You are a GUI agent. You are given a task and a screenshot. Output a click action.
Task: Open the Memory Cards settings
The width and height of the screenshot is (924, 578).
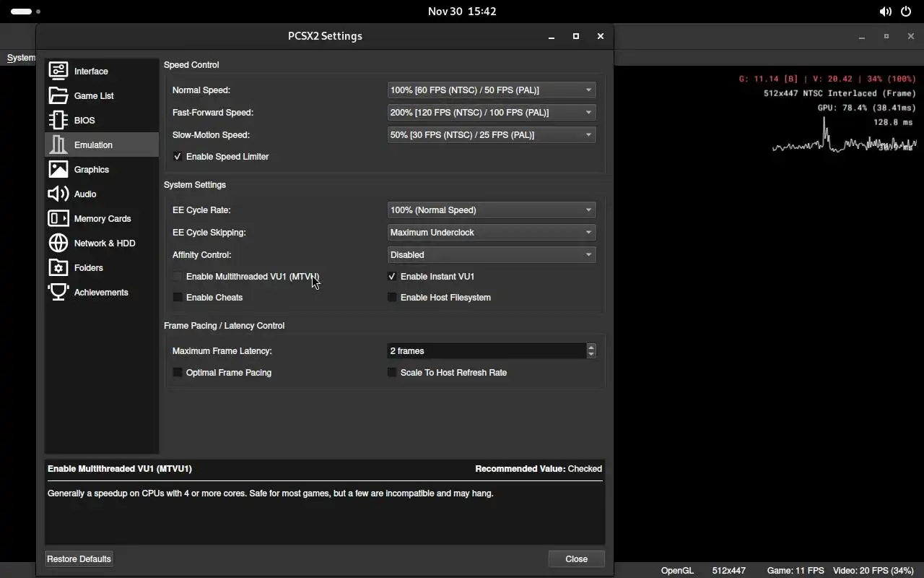102,218
